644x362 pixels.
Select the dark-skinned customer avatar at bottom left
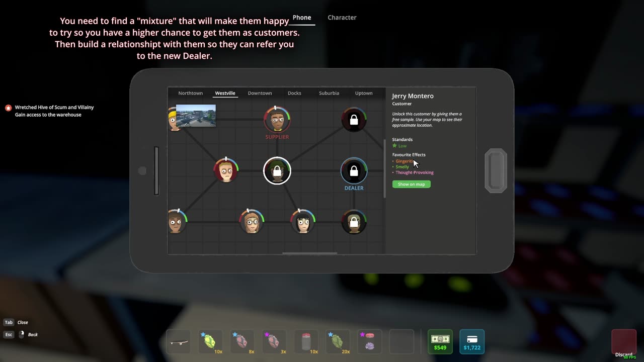pyautogui.click(x=177, y=221)
